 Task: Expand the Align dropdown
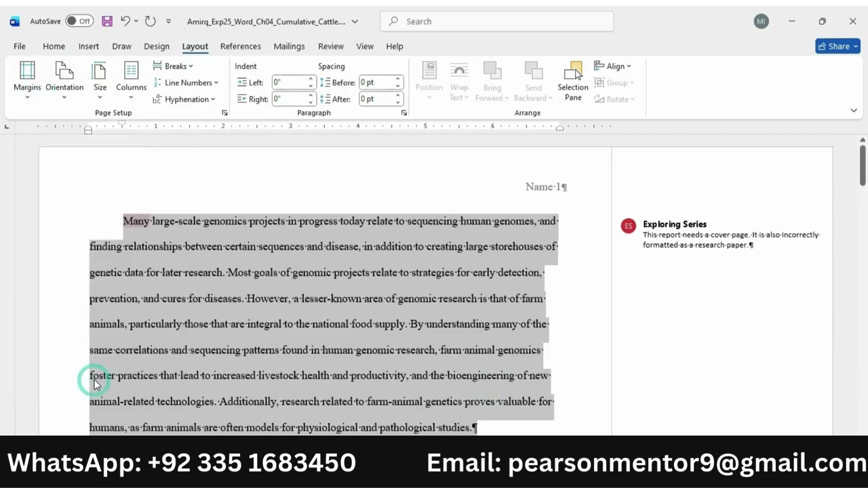612,66
